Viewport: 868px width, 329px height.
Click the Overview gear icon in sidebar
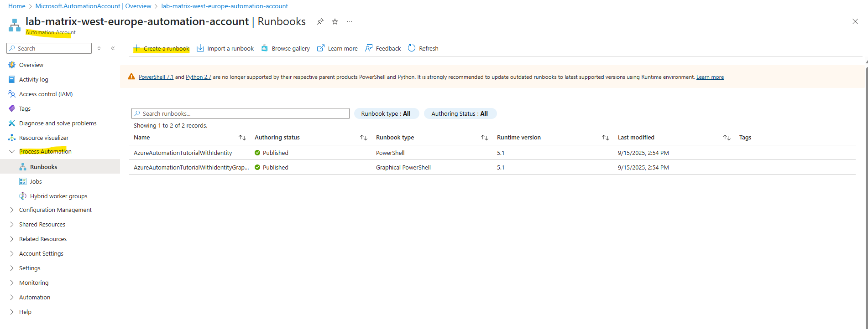(x=12, y=65)
